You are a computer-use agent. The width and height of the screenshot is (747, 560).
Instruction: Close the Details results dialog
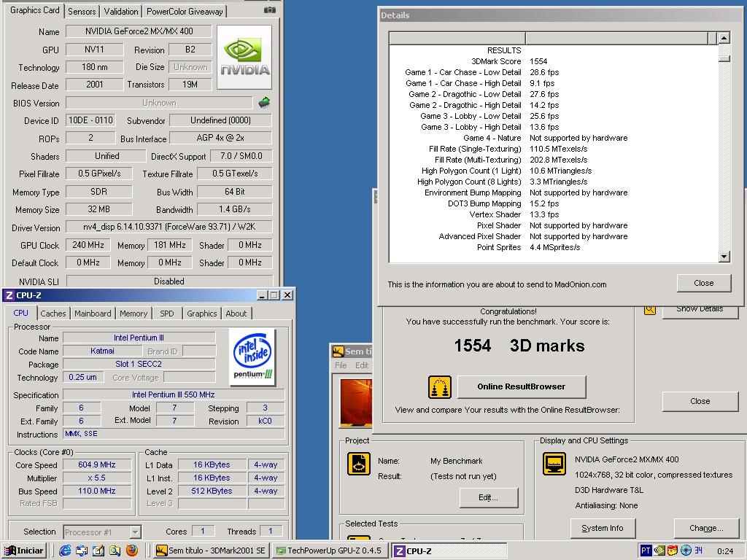[x=704, y=283]
